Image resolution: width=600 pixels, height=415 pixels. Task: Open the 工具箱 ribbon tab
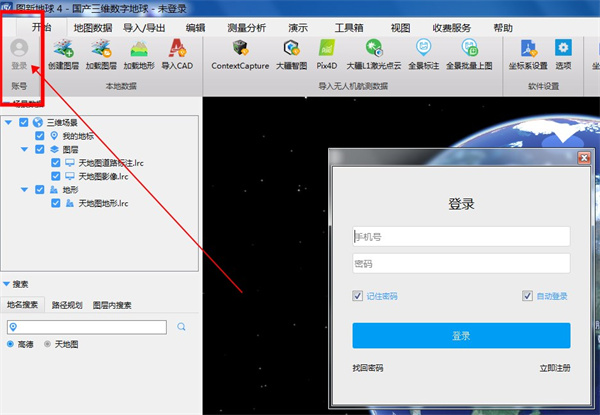pyautogui.click(x=349, y=28)
